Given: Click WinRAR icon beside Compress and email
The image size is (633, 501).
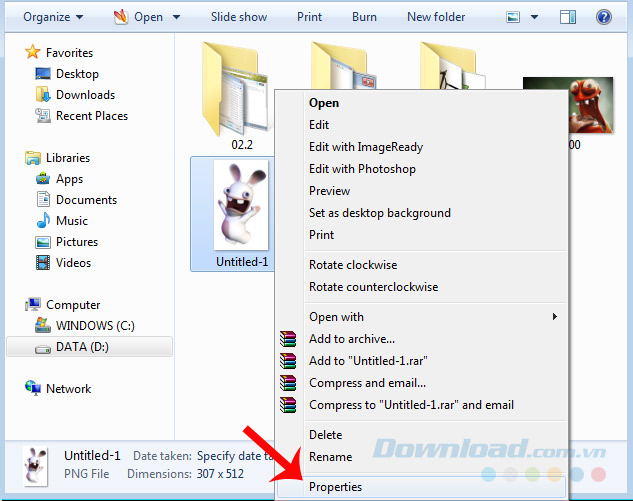Looking at the screenshot, I should click(288, 383).
